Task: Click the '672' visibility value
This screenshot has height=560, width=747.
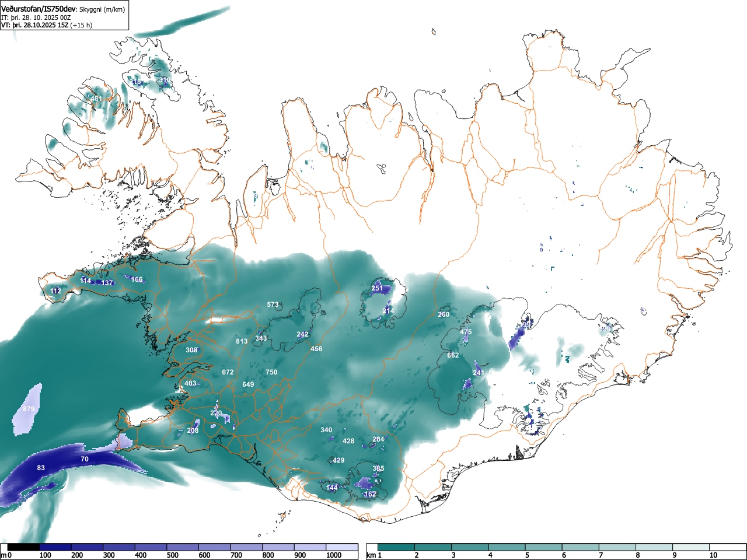Action: pos(228,372)
